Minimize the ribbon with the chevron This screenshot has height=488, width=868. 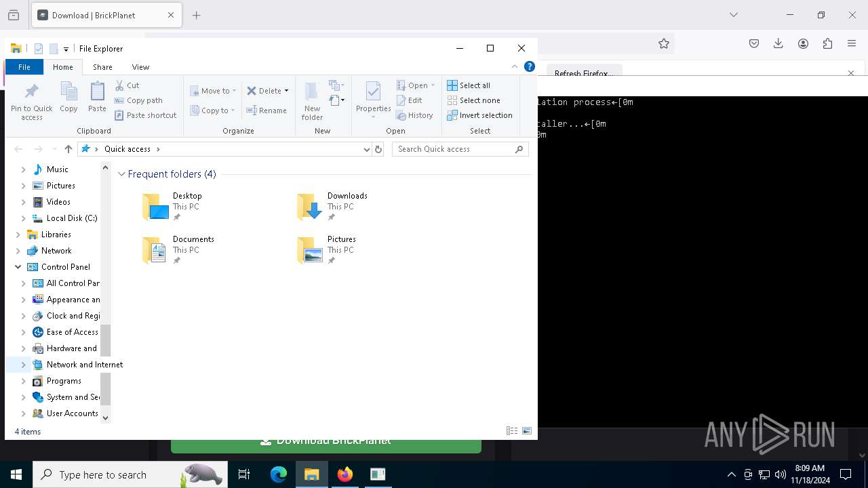coord(515,66)
